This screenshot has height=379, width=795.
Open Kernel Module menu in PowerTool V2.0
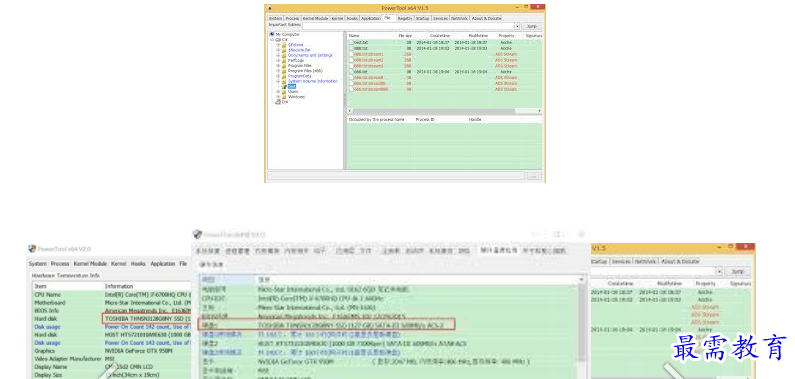(x=90, y=264)
